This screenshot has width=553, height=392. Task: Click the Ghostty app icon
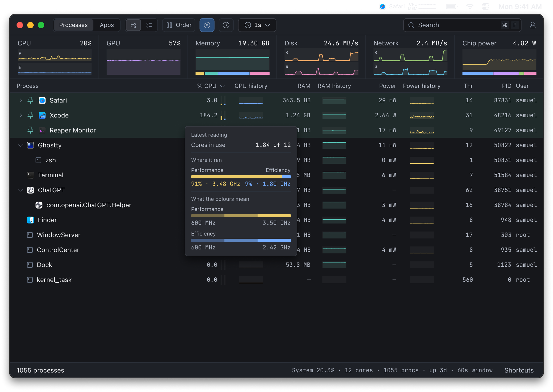(30, 145)
